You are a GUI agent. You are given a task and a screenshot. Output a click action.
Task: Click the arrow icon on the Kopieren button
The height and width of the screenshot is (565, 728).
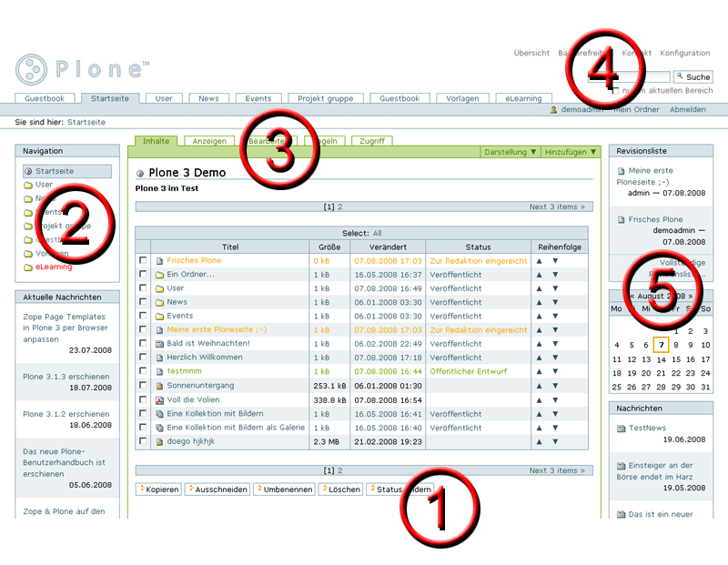[x=144, y=489]
